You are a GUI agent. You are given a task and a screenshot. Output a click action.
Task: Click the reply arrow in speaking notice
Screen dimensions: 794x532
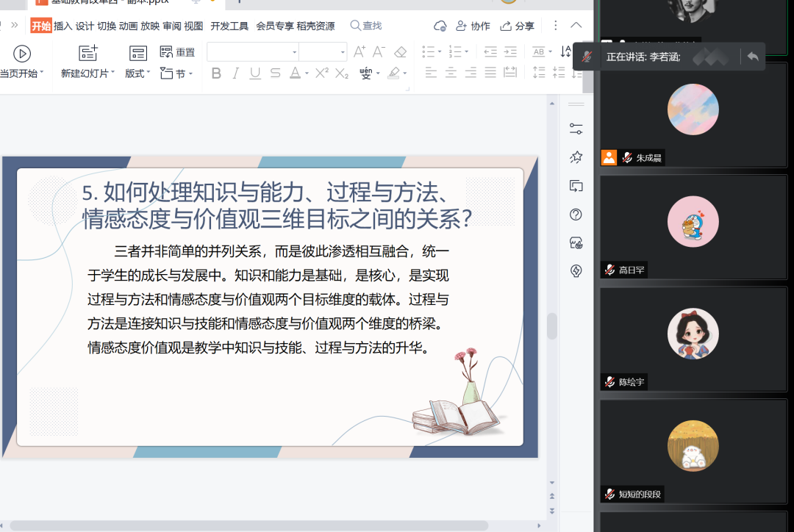pyautogui.click(x=752, y=57)
